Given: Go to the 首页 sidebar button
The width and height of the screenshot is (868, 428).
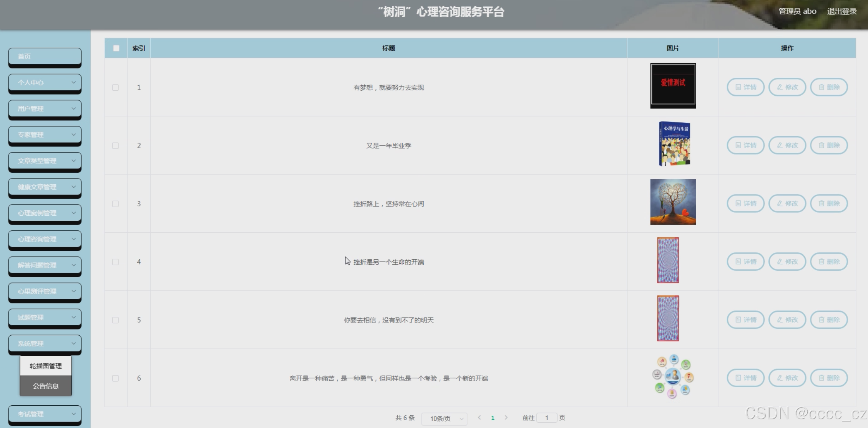Looking at the screenshot, I should (x=45, y=57).
